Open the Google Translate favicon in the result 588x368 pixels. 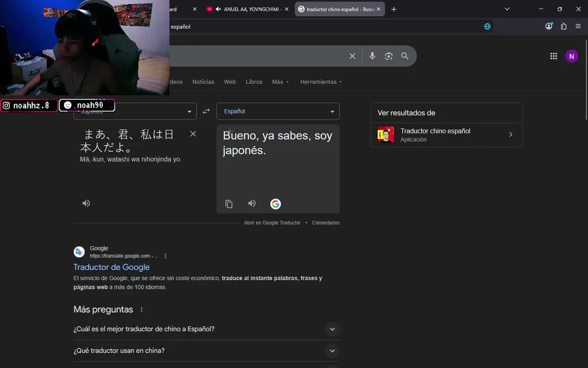(79, 252)
